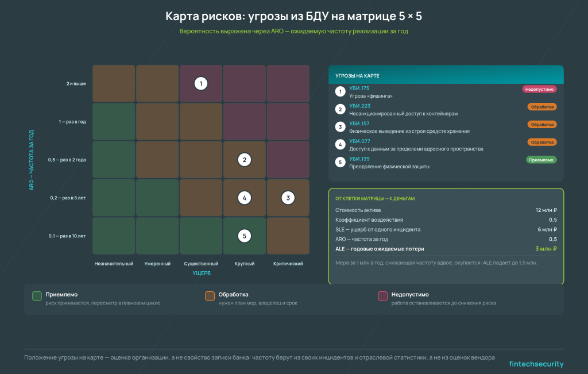Click 'ARO — частота за год' row label
Image resolution: width=588 pixels, height=374 pixels.
(x=362, y=239)
